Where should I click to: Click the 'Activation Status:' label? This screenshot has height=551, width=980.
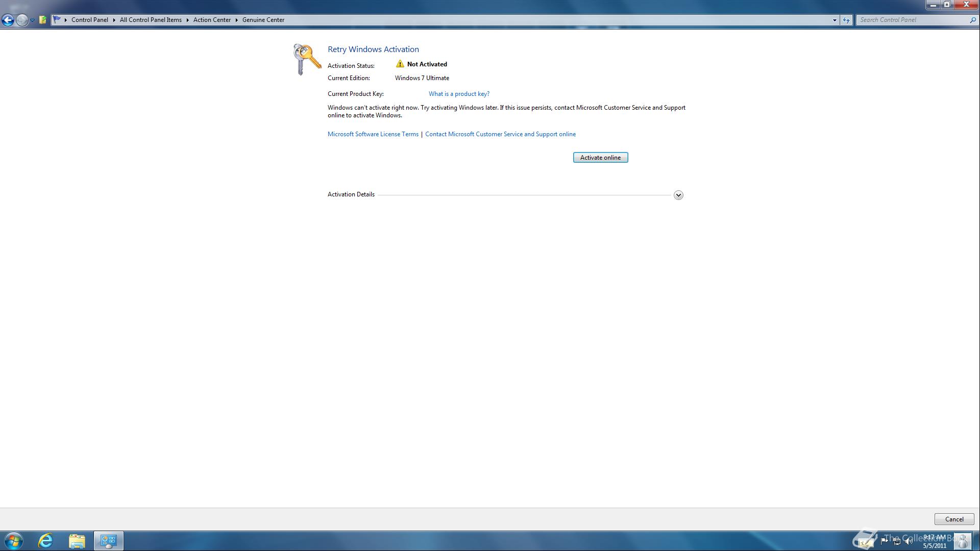pos(351,66)
